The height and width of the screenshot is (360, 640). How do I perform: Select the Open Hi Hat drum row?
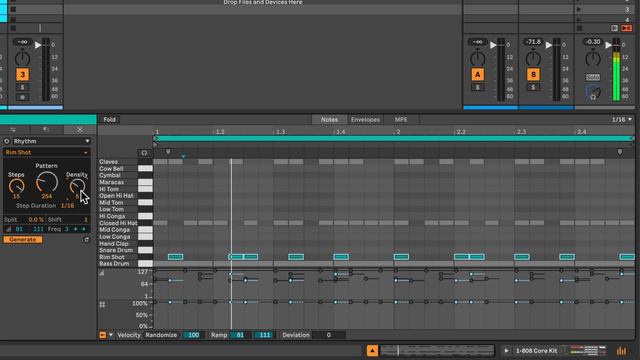(x=125, y=196)
